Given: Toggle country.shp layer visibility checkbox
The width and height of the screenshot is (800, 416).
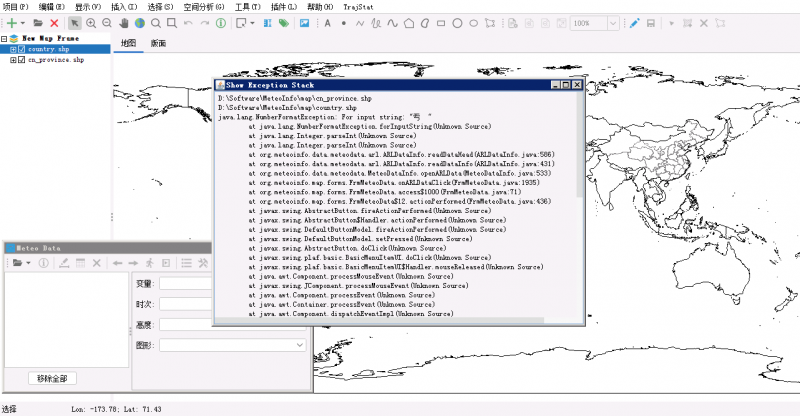Looking at the screenshot, I should [x=22, y=49].
